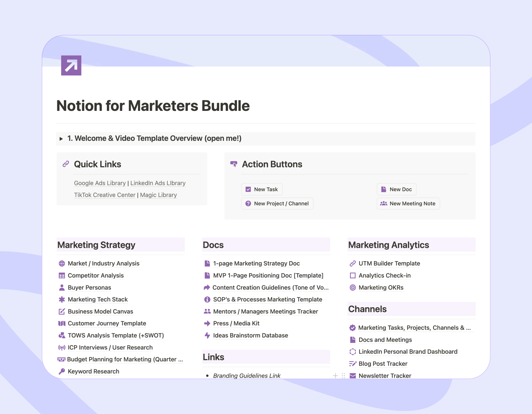The height and width of the screenshot is (414, 532).
Task: Open ICP Interviews / User Research page
Action: [110, 347]
